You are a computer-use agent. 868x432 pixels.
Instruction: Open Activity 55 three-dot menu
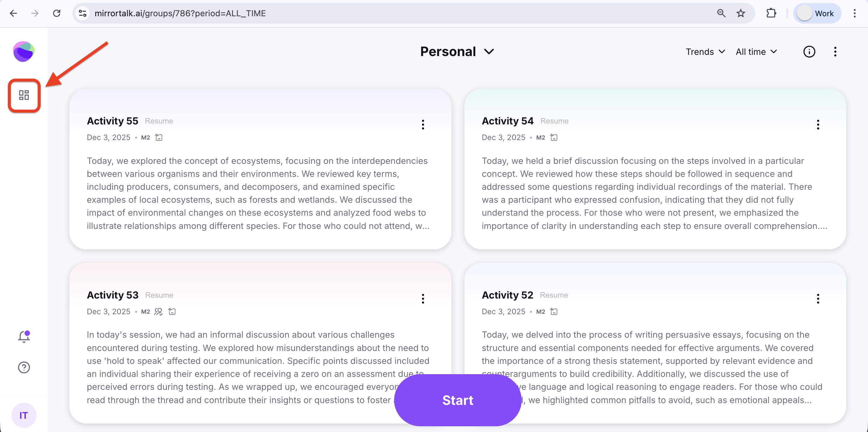[423, 125]
